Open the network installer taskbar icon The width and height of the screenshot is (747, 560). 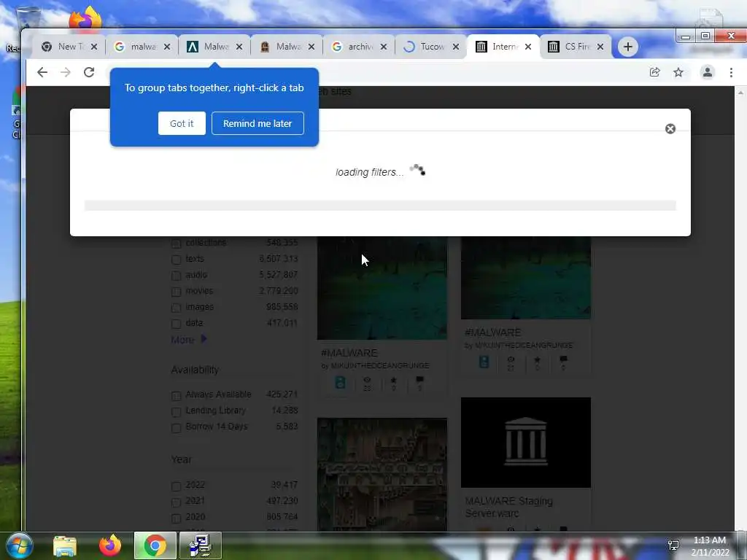201,545
